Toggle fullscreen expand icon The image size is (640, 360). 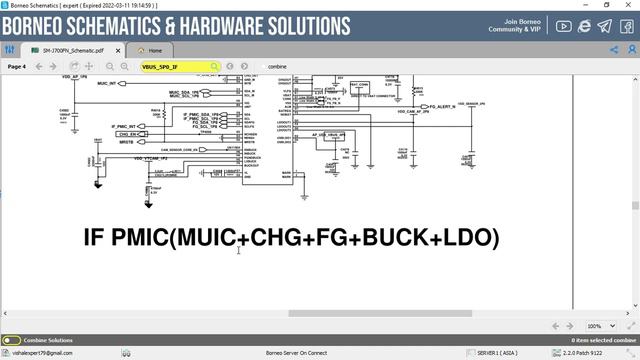(631, 326)
